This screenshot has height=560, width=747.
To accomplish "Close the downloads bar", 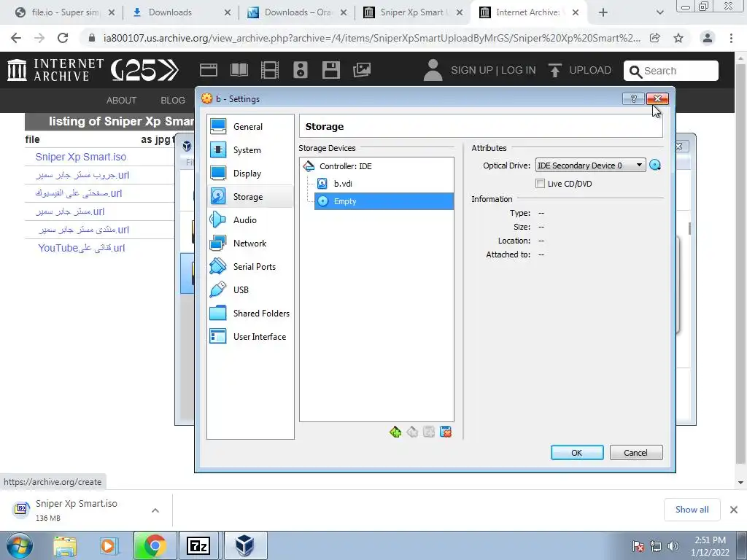I will pyautogui.click(x=734, y=510).
